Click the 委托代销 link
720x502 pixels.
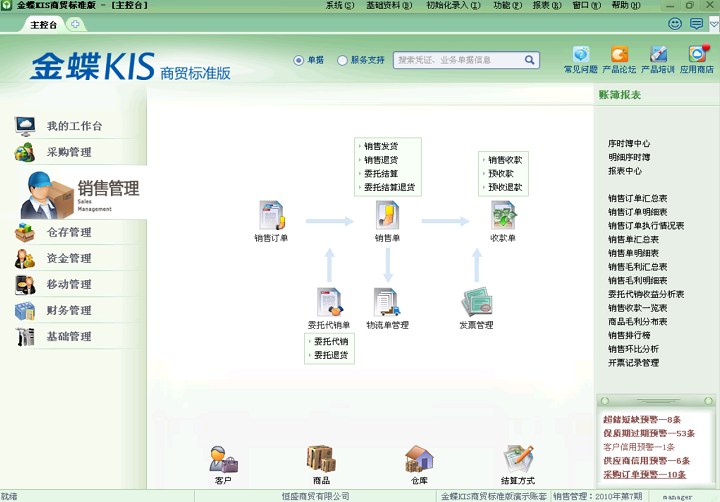331,341
